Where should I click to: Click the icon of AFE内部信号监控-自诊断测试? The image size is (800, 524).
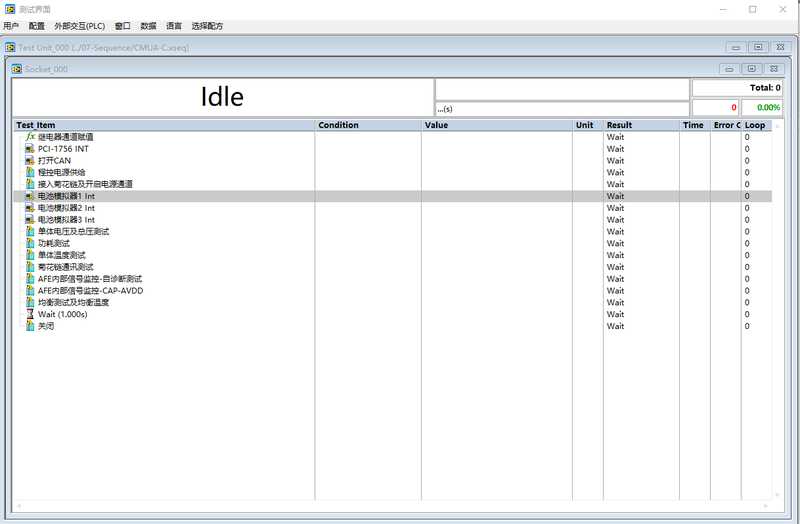point(30,279)
